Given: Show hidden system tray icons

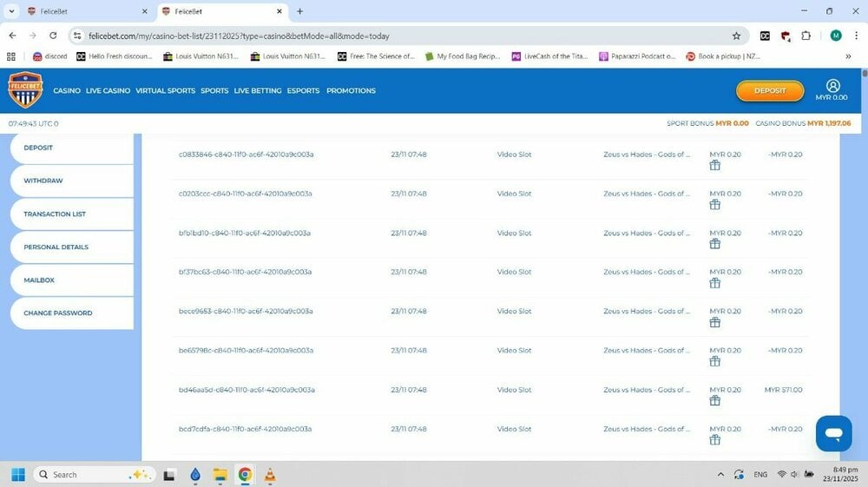Looking at the screenshot, I should pos(720,475).
